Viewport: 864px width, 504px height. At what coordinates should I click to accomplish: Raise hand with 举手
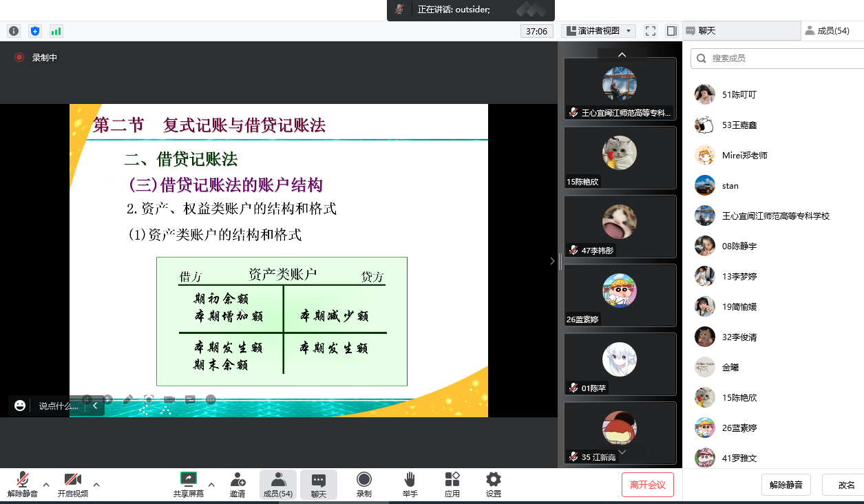[410, 484]
